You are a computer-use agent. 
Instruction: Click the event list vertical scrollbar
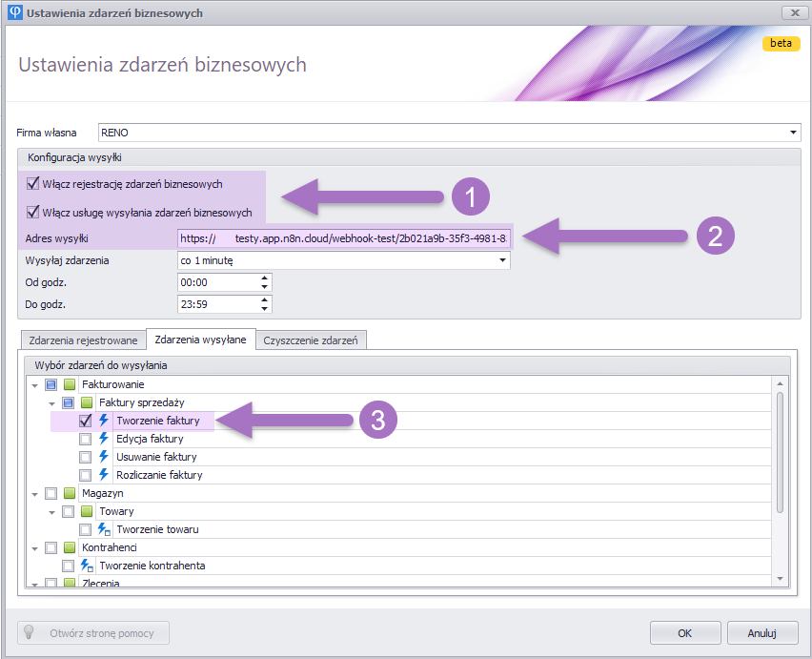coord(779,448)
